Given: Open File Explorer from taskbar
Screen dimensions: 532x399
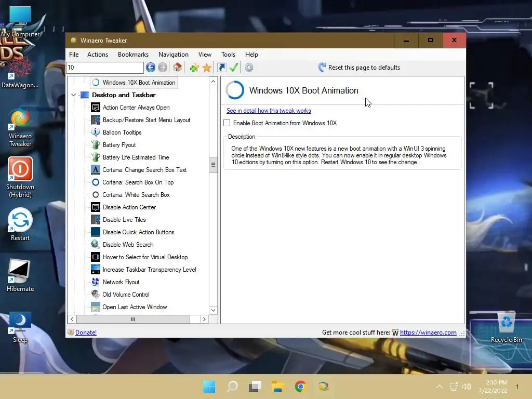Looking at the screenshot, I should (x=278, y=387).
